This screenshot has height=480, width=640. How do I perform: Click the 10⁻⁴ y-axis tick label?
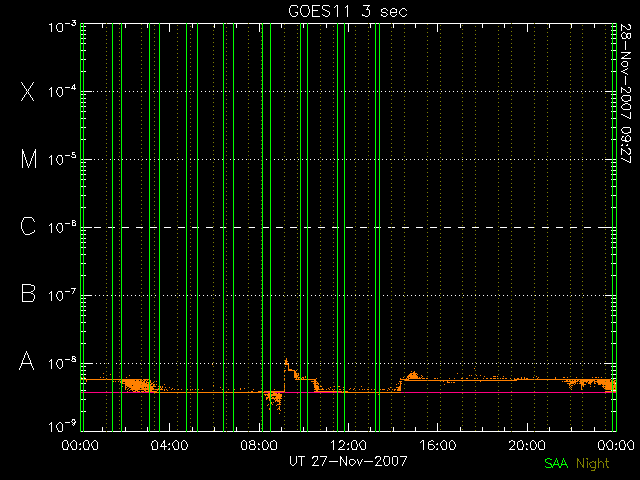click(x=62, y=91)
